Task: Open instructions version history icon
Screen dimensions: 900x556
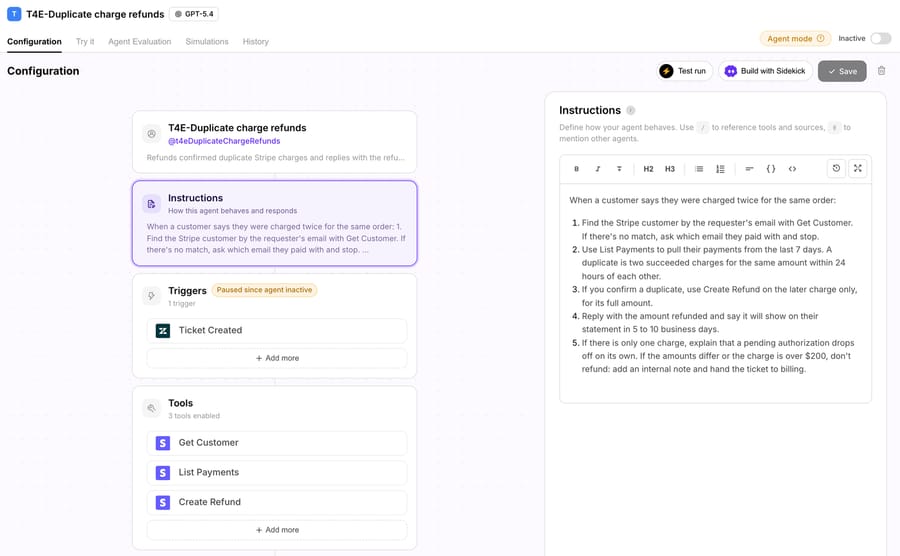Action: (x=836, y=168)
